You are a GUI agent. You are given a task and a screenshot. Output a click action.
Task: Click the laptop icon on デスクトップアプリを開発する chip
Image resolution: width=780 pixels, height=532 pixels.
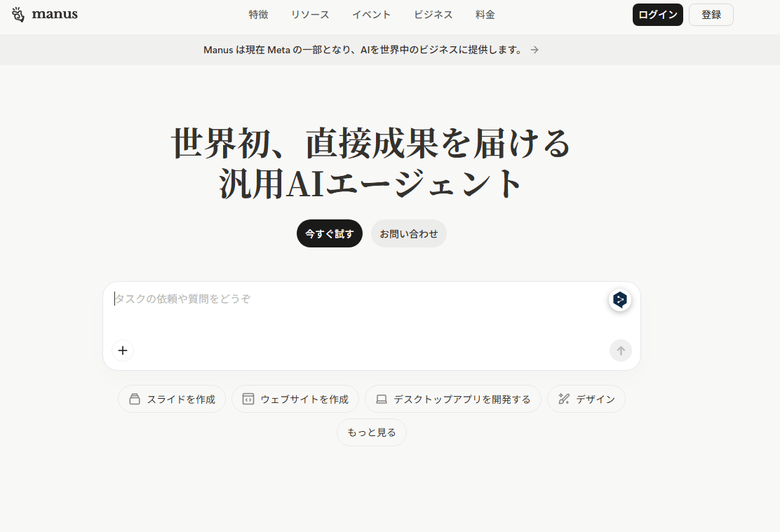pyautogui.click(x=382, y=399)
